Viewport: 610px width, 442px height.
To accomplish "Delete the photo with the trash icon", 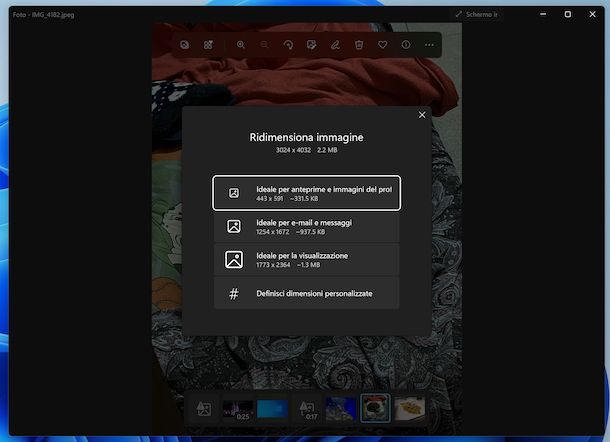I will point(359,45).
